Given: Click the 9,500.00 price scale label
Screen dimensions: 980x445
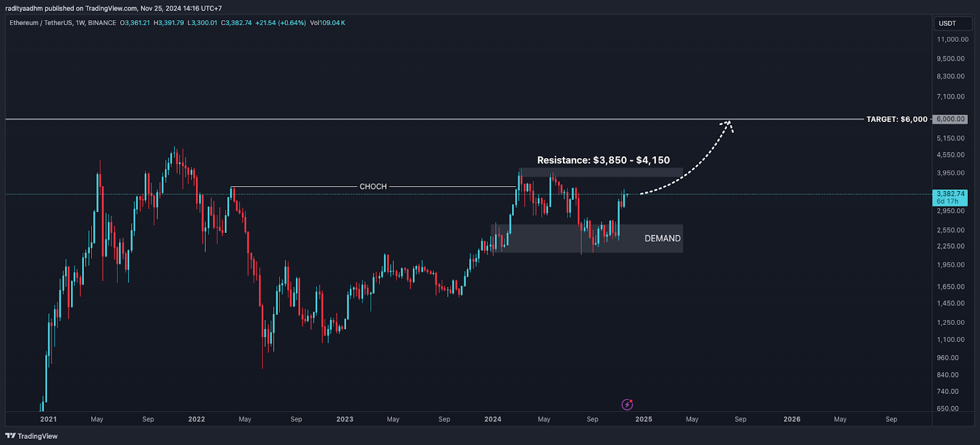Looking at the screenshot, I should [x=951, y=59].
